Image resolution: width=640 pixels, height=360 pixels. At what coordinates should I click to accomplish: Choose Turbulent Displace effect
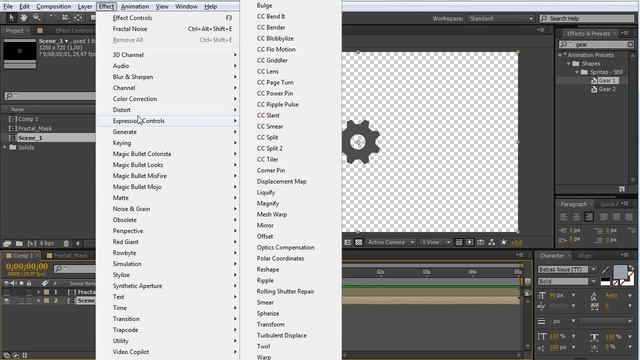tap(282, 336)
